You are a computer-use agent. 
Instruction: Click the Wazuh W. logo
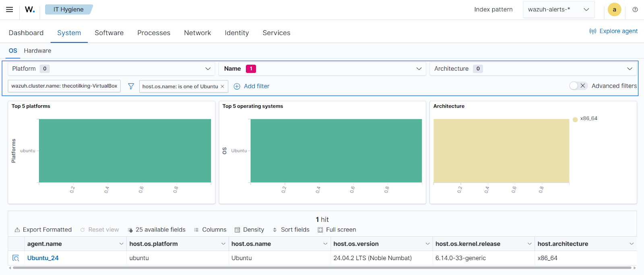point(30,9)
